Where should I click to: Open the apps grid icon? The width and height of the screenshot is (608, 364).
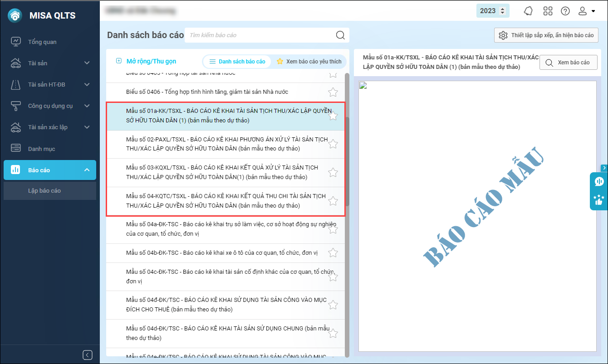(548, 11)
